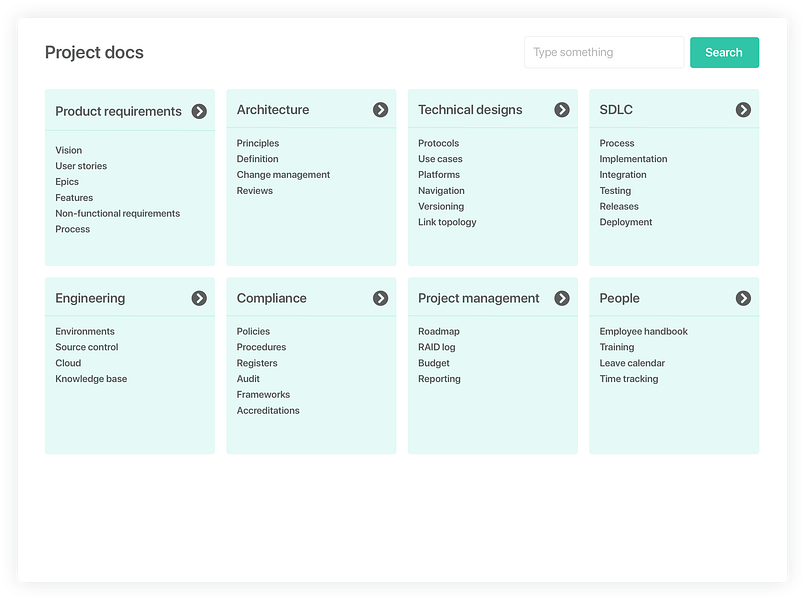This screenshot has height=600, width=805.
Task: Open Product requirements via its arrow icon
Action: [x=199, y=111]
